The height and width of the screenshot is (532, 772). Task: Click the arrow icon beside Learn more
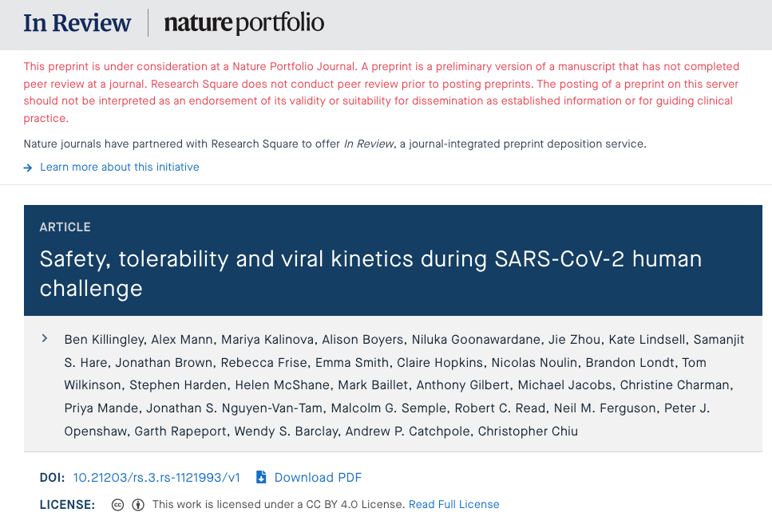28,167
